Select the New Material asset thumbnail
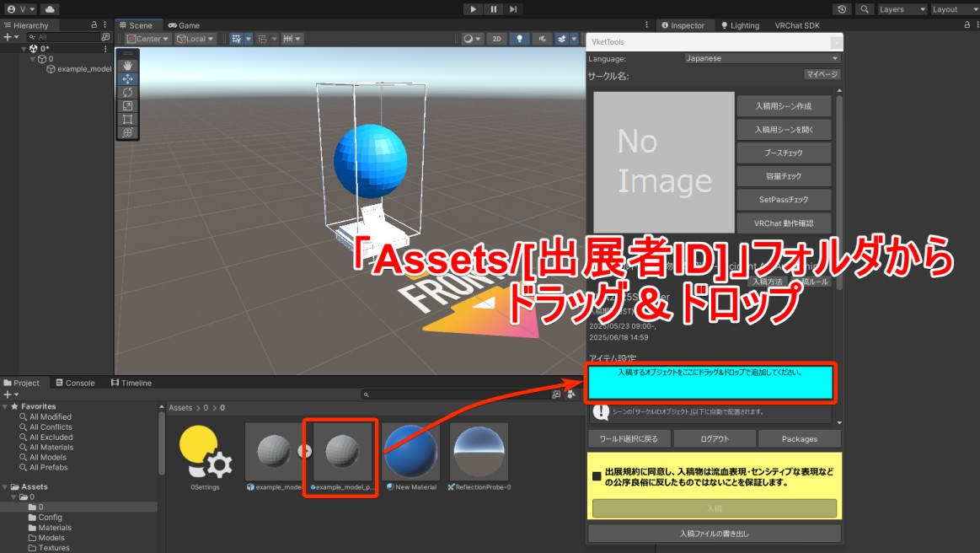Screen dimensions: 980x553 [410, 454]
